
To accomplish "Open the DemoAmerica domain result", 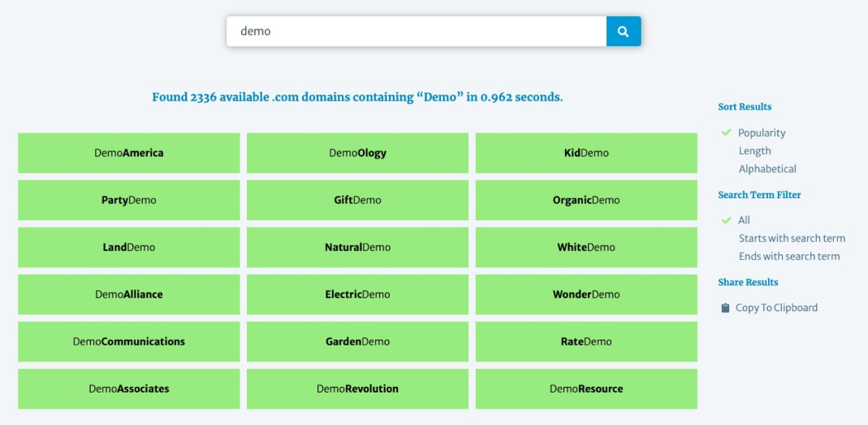I will tap(129, 153).
